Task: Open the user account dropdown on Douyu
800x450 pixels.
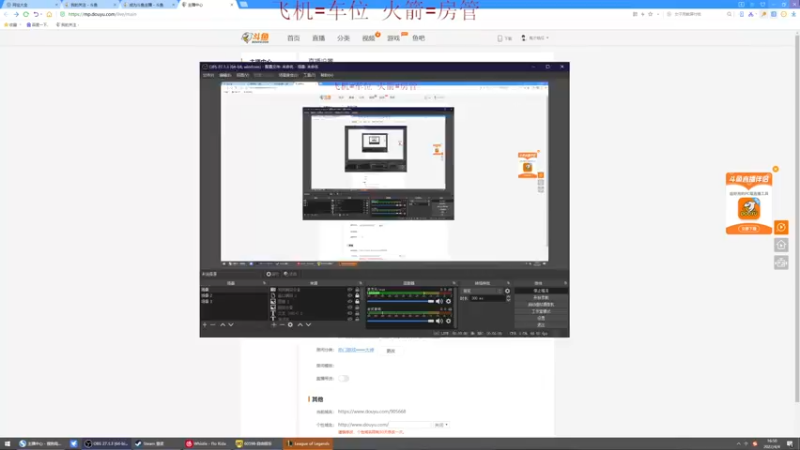Action: point(535,38)
